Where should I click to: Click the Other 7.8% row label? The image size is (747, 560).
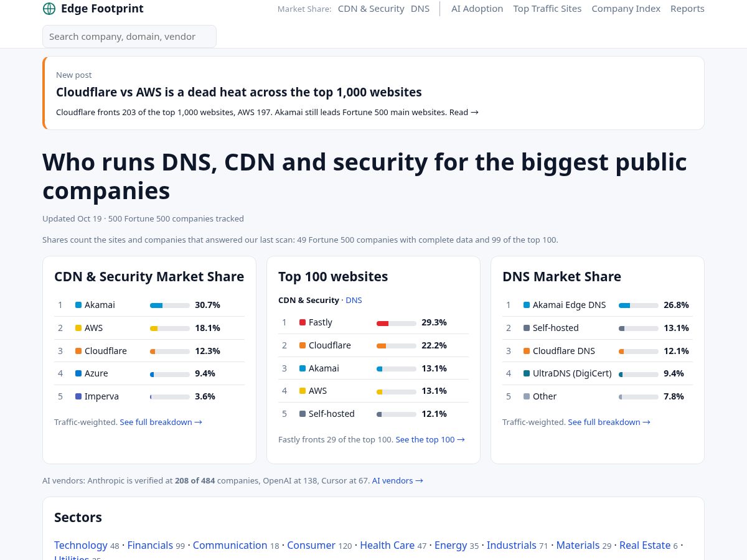coord(545,396)
